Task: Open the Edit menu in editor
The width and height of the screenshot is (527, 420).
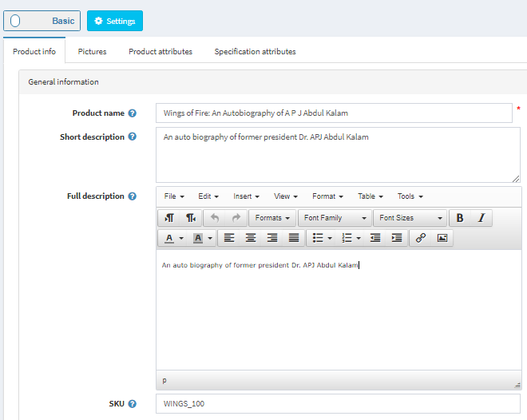Action: tap(208, 196)
